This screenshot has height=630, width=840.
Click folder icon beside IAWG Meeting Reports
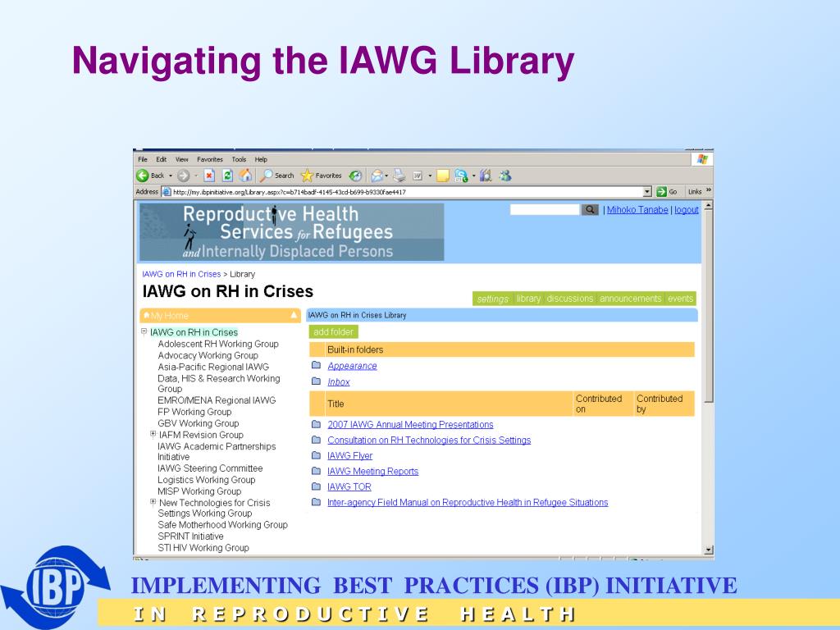316,471
